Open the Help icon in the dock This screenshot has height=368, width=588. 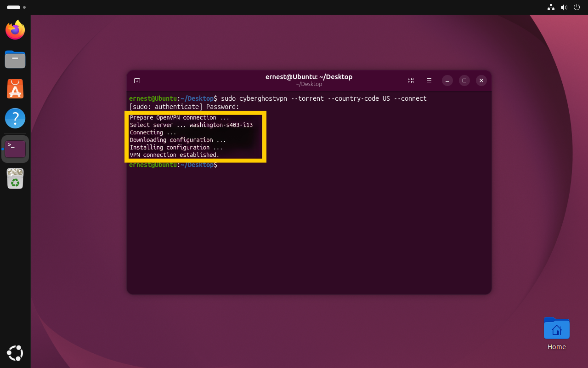click(15, 118)
